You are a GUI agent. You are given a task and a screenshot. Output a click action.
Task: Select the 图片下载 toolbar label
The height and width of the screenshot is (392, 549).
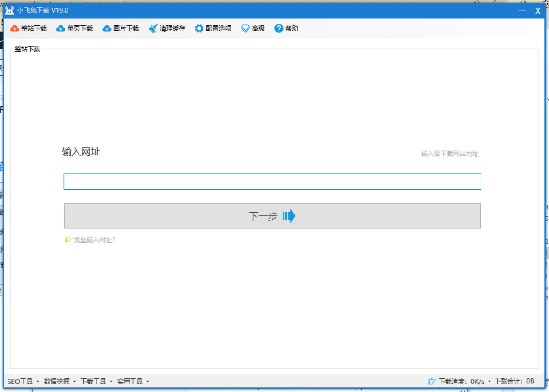click(126, 28)
